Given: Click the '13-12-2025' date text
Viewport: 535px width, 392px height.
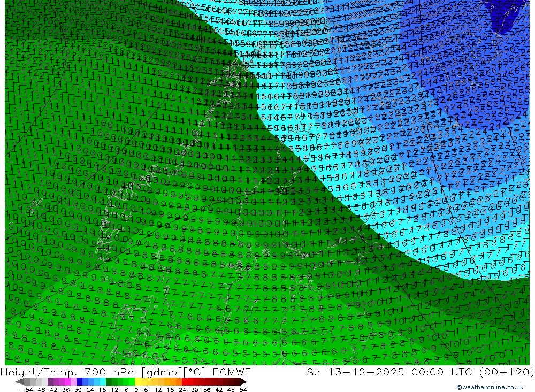Looking at the screenshot, I should click(366, 372).
